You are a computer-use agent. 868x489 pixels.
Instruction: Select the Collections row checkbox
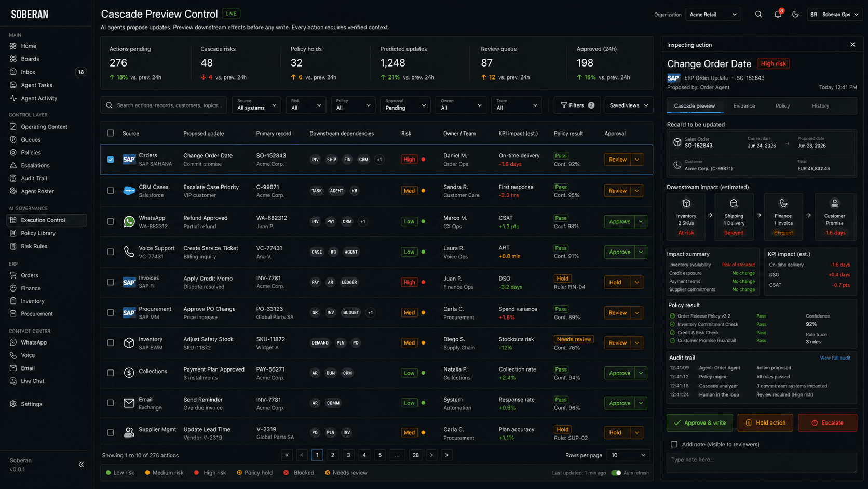(111, 373)
